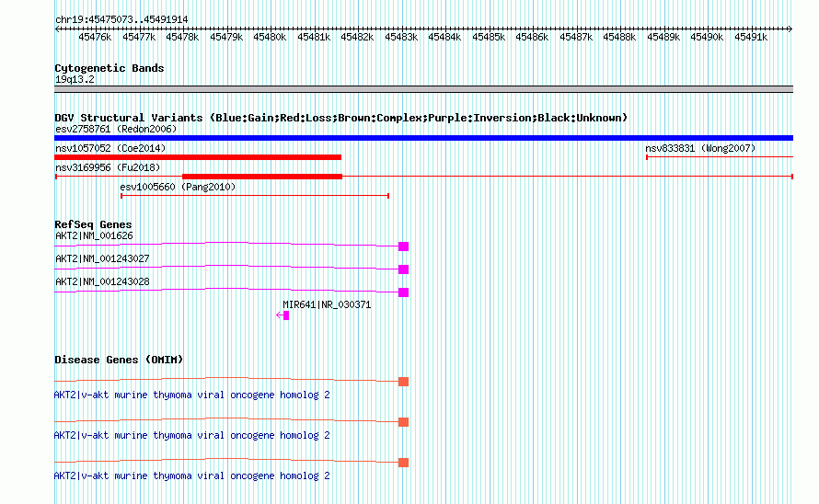Select the nsv1057052 (Coe2014) red loss bar
This screenshot has height=504, width=819.
coord(198,157)
